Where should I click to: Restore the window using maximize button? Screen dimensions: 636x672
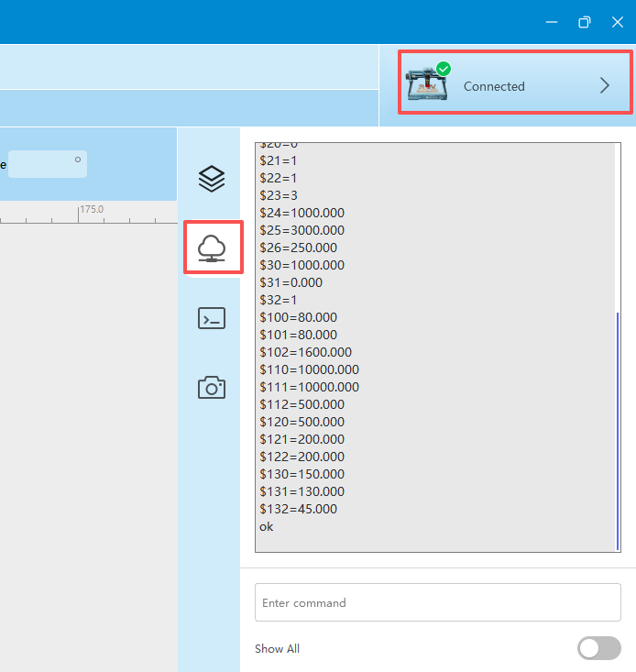(x=584, y=22)
